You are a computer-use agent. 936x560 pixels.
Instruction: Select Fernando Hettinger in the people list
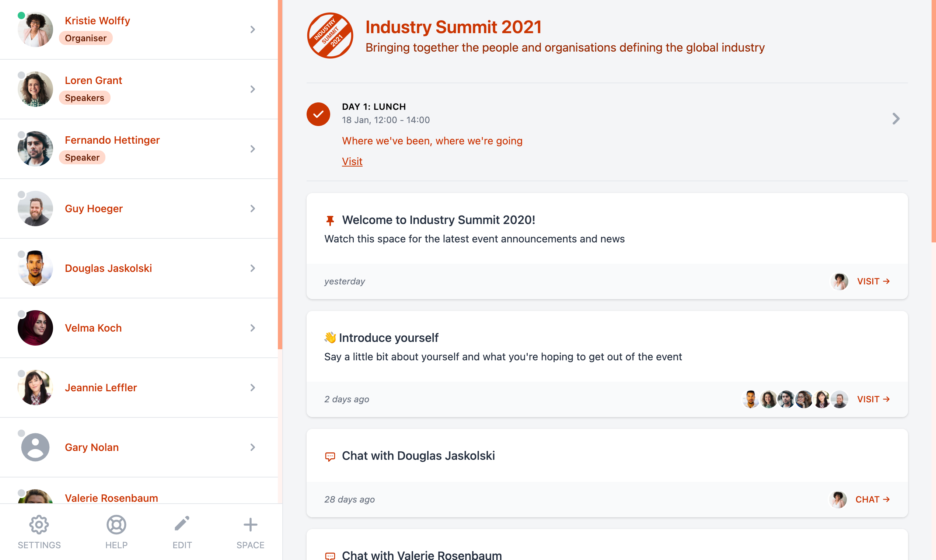[112, 140]
